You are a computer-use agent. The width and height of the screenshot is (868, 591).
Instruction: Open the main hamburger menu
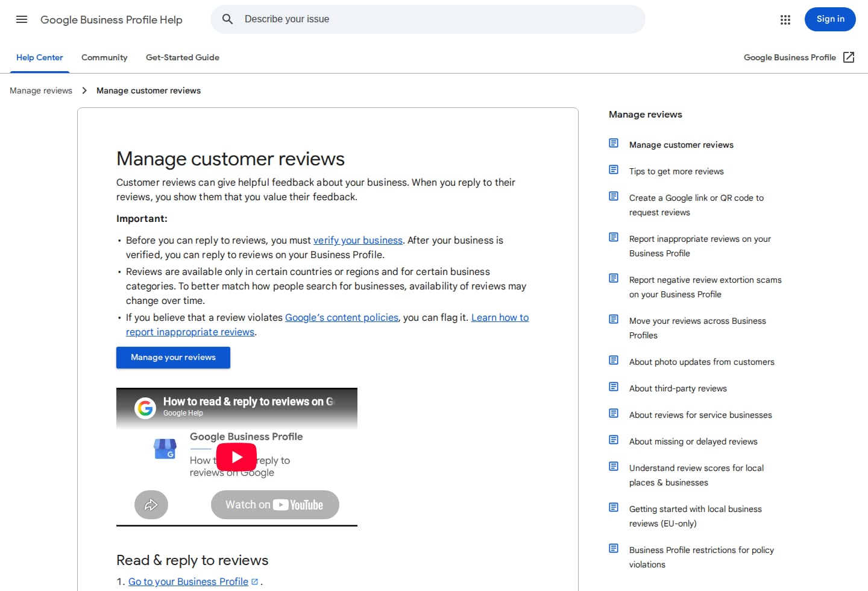(x=22, y=19)
